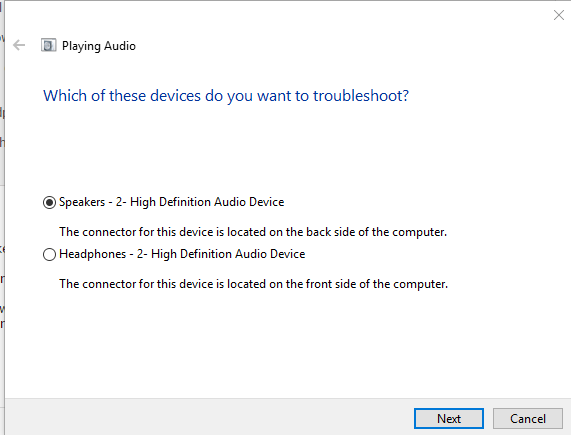
Task: Select the Headphones radio button
Action: pyautogui.click(x=49, y=254)
